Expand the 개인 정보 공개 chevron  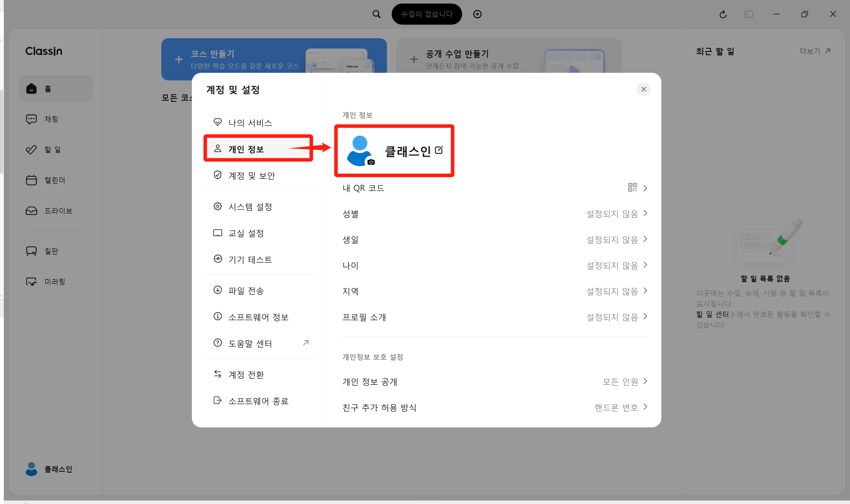645,381
